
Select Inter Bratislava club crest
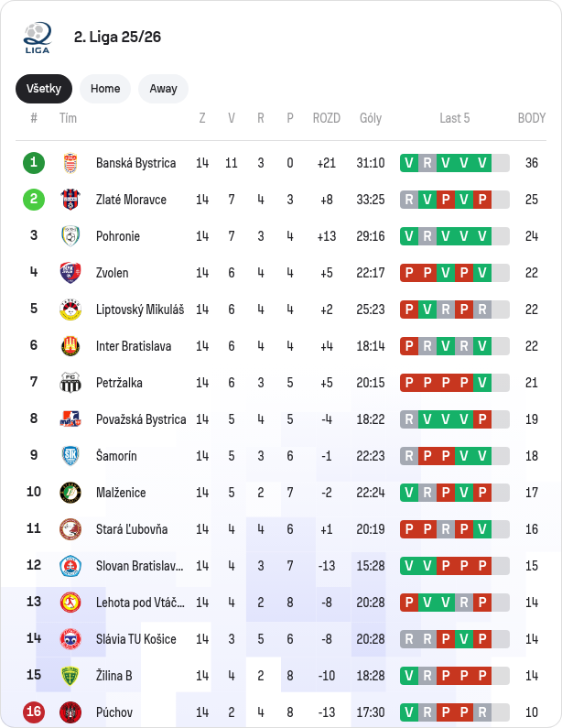tap(70, 346)
